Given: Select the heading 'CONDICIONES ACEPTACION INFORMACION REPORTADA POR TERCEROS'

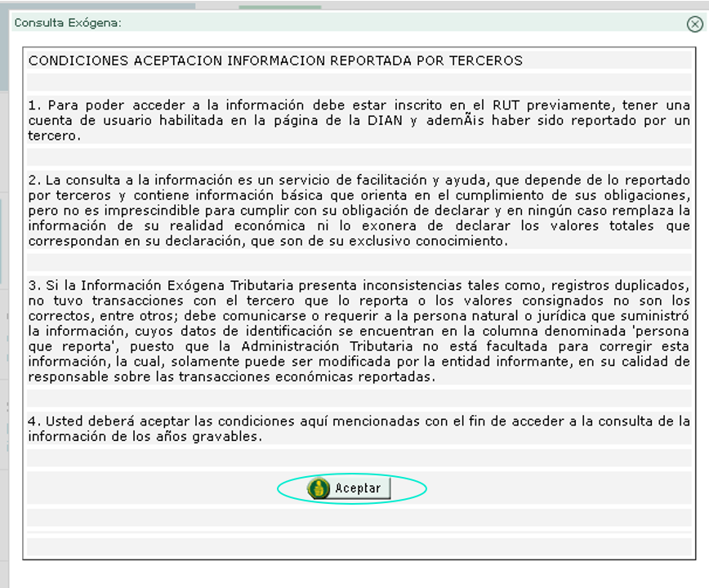Looking at the screenshot, I should click(275, 60).
